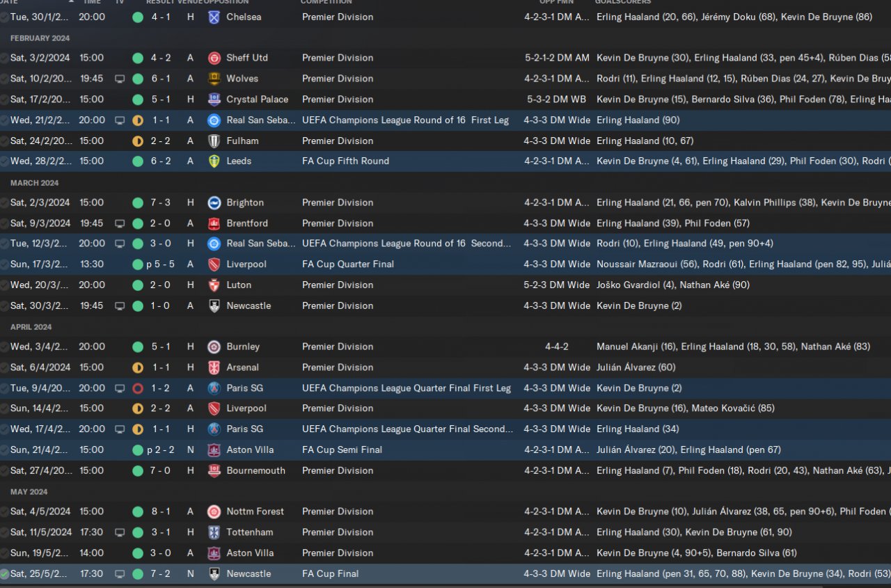Click the TV icon on the Wolves row
Viewport: 891px width, 588px height.
pos(120,79)
